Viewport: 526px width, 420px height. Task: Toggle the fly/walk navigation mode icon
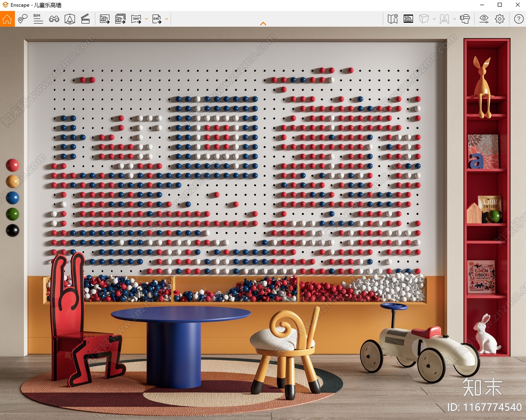[444, 19]
